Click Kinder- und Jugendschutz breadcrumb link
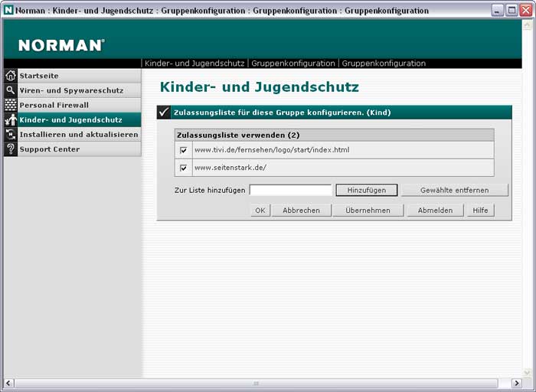Image resolution: width=536 pixels, height=392 pixels. tap(194, 64)
